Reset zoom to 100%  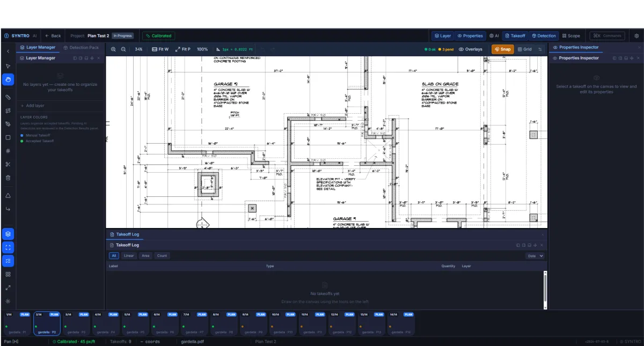[x=202, y=49]
